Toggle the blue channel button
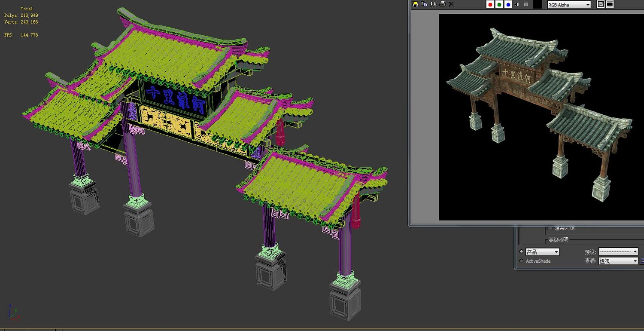 pyautogui.click(x=508, y=5)
